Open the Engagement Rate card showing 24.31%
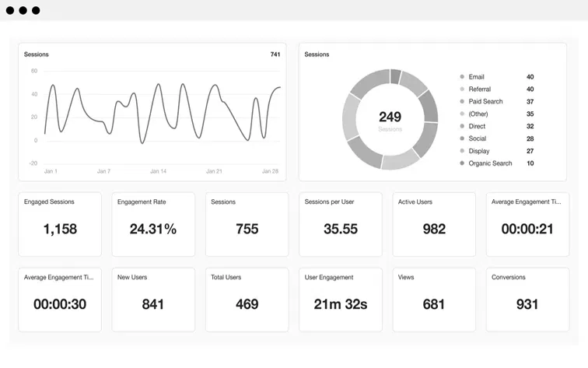The height and width of the screenshot is (368, 588). [x=153, y=224]
